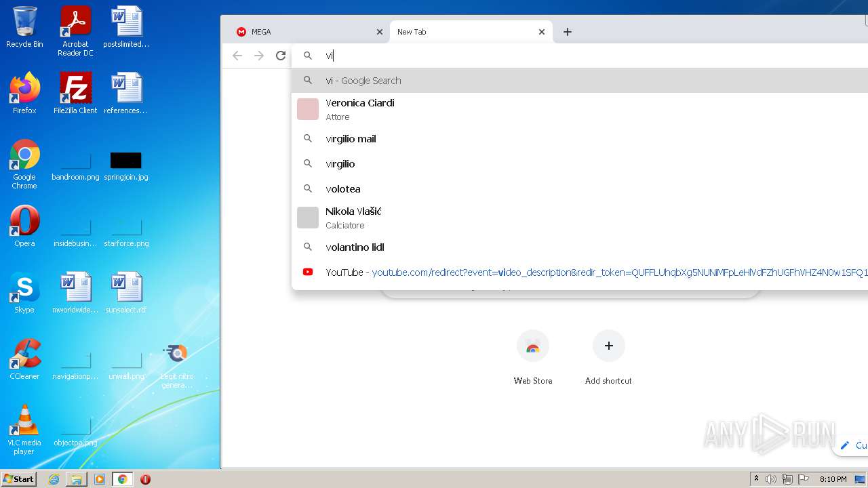Click the Opera taskbar icon
This screenshot has height=488, width=868.
click(145, 479)
